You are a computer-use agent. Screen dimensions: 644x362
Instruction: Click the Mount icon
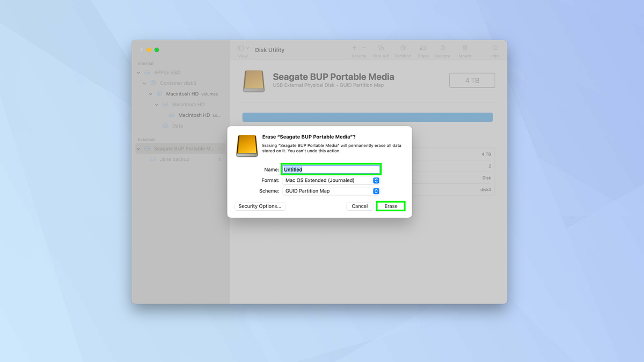coord(464,50)
